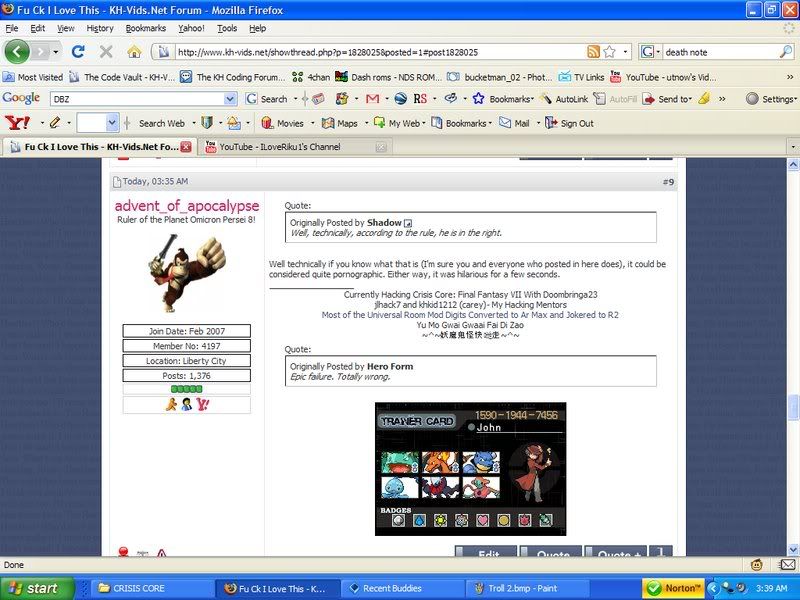This screenshot has width=800, height=600.
Task: Open The KH Coding Forum bookmark
Action: [x=232, y=77]
